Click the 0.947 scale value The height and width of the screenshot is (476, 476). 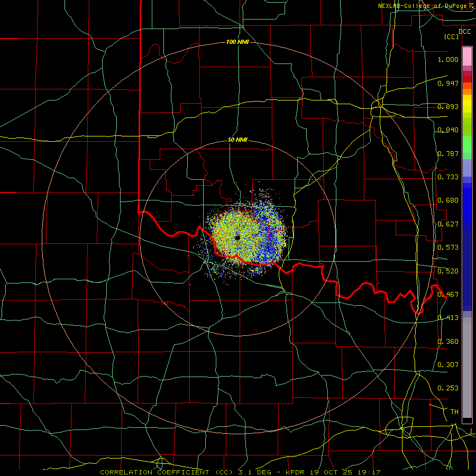tap(448, 83)
